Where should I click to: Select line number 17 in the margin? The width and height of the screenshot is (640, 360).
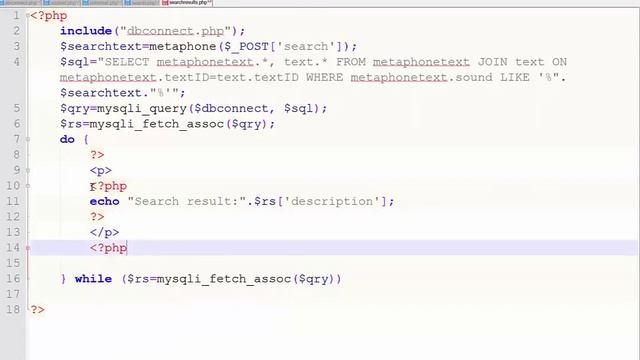click(13, 294)
